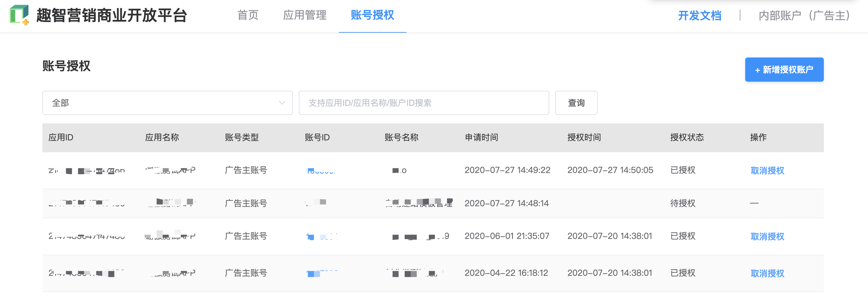
Task: Open the 开发文档 link
Action: (x=700, y=15)
